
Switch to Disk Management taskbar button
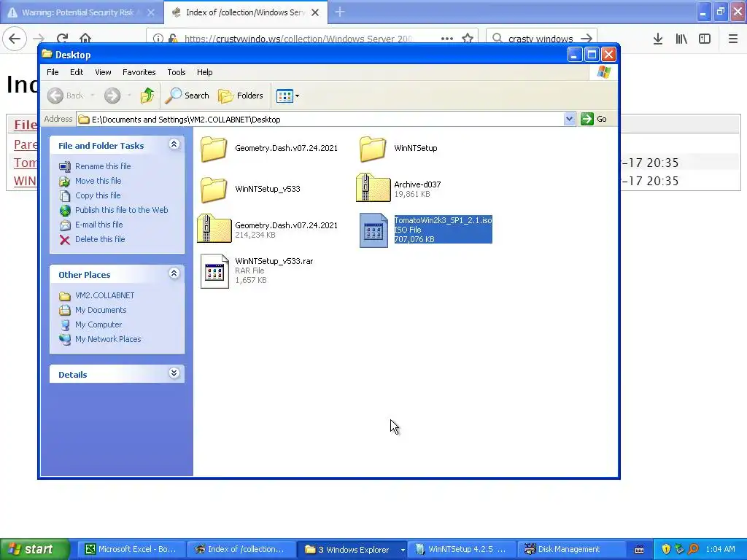(x=570, y=550)
